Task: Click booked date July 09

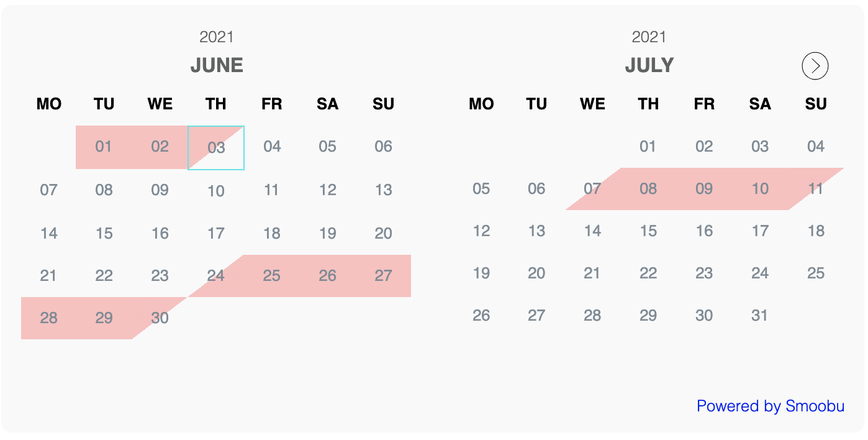Action: [704, 188]
